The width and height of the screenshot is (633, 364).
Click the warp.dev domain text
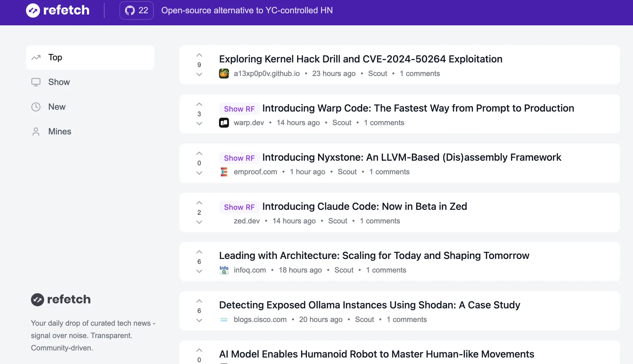coord(249,123)
